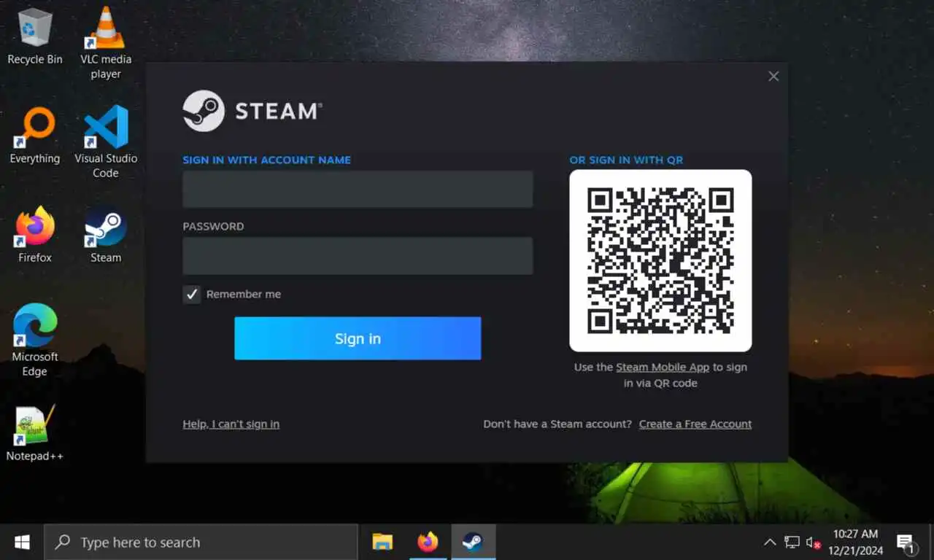Open the network status tray icon
934x560 pixels.
pyautogui.click(x=792, y=542)
